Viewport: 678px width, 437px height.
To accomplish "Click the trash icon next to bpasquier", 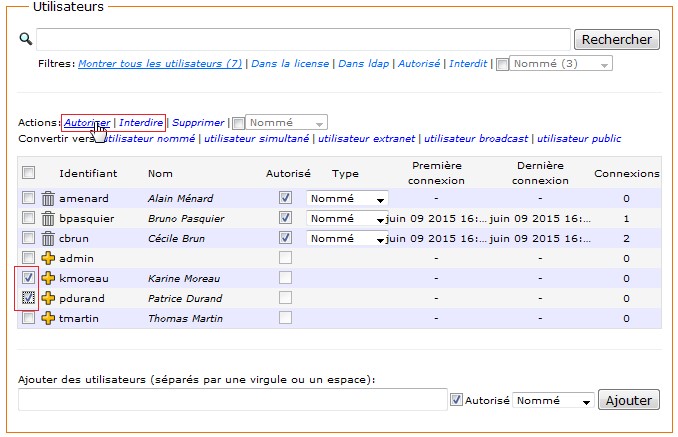I will [48, 218].
